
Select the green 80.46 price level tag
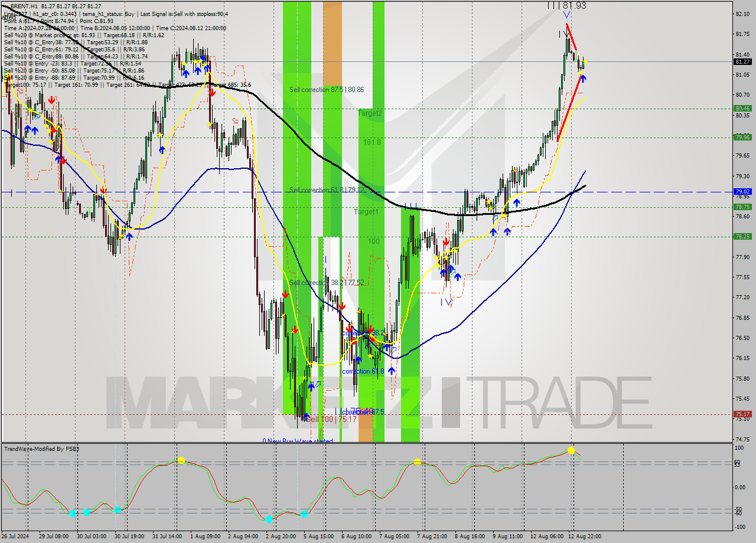[742, 109]
